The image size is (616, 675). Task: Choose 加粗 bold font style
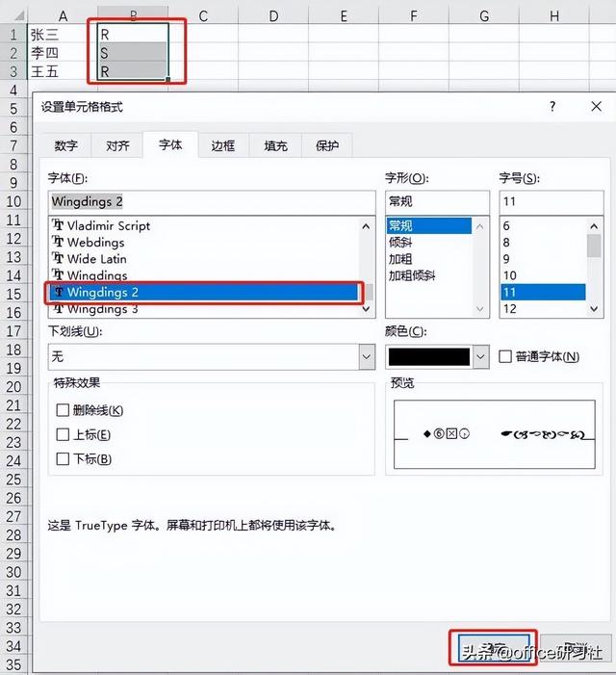point(400,259)
